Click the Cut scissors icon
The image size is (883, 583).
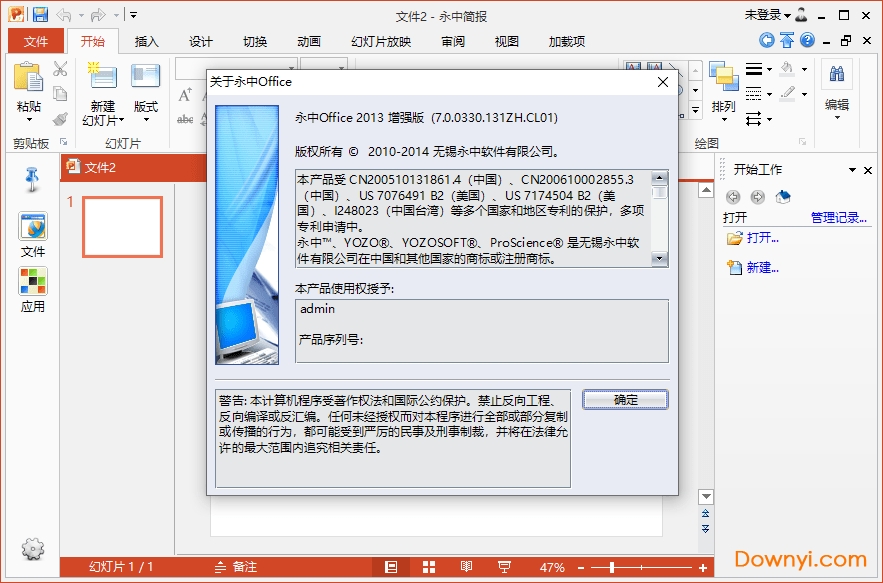60,69
